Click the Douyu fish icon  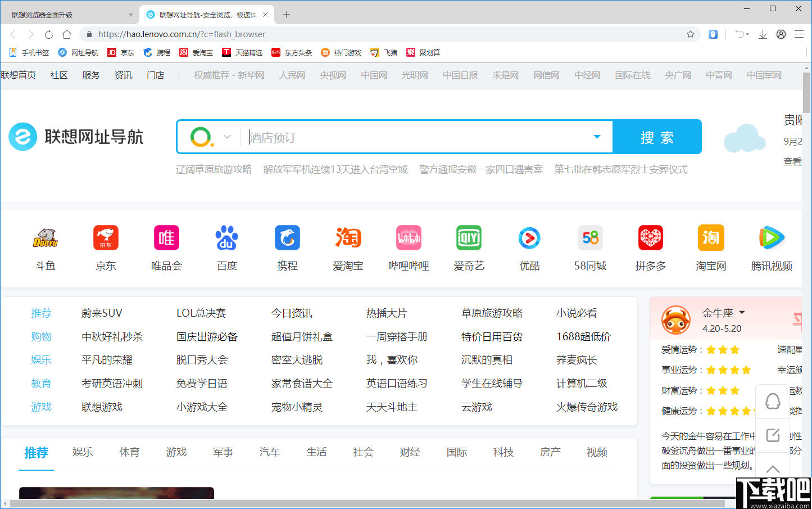point(45,237)
